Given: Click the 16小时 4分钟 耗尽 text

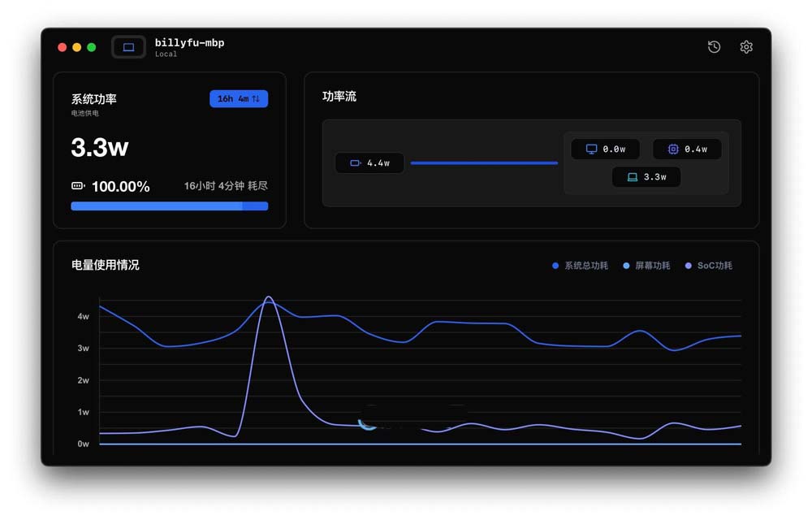Looking at the screenshot, I should 226,186.
